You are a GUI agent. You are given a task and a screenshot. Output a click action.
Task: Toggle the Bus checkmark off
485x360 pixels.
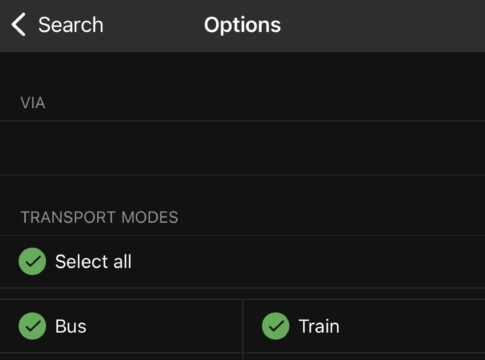click(x=32, y=326)
